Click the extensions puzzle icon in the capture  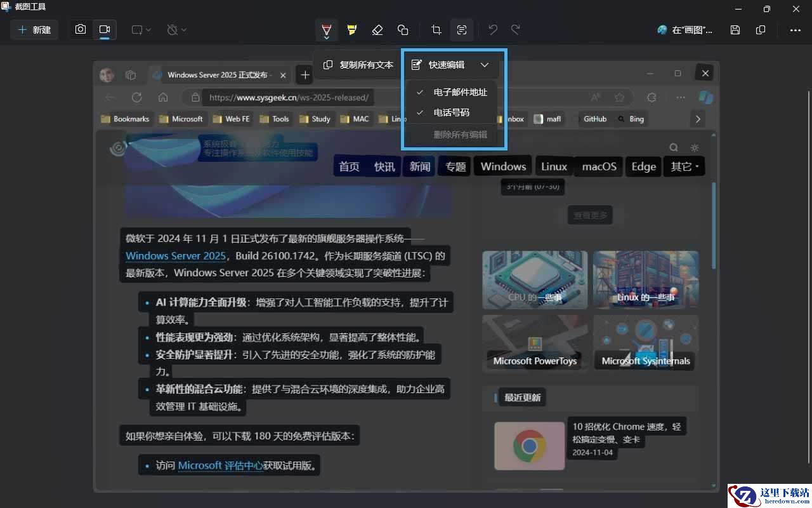click(651, 97)
